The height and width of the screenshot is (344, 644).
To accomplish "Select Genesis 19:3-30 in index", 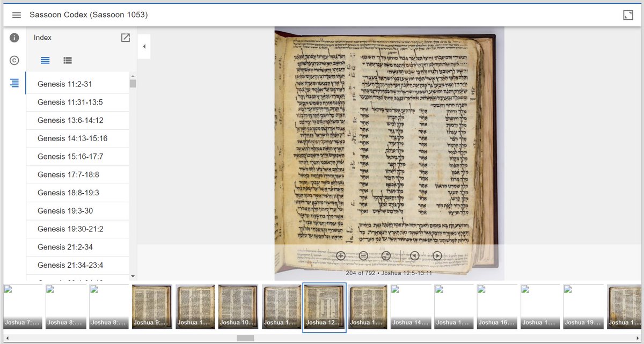I will point(78,211).
